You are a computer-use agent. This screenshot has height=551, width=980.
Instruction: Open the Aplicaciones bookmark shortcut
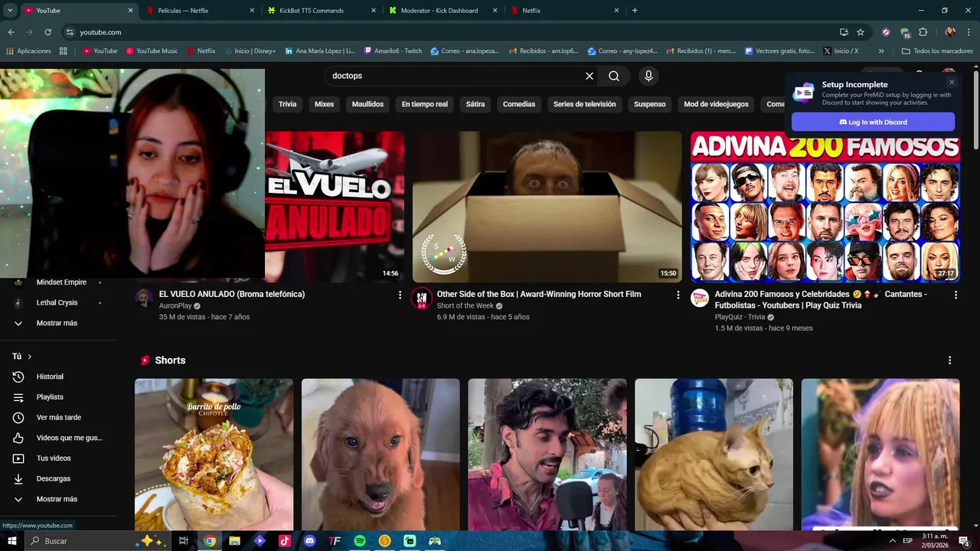point(28,51)
